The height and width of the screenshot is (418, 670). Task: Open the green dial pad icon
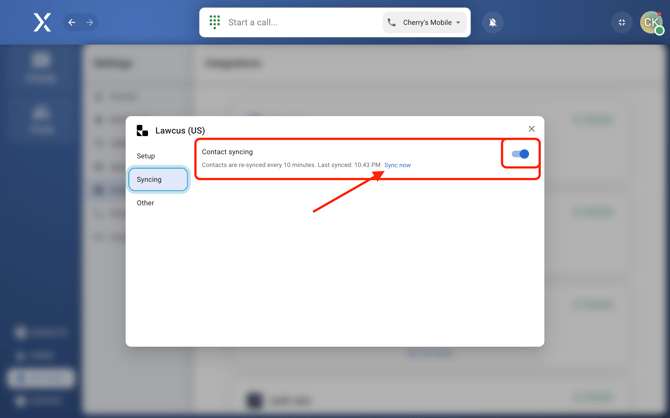click(215, 22)
